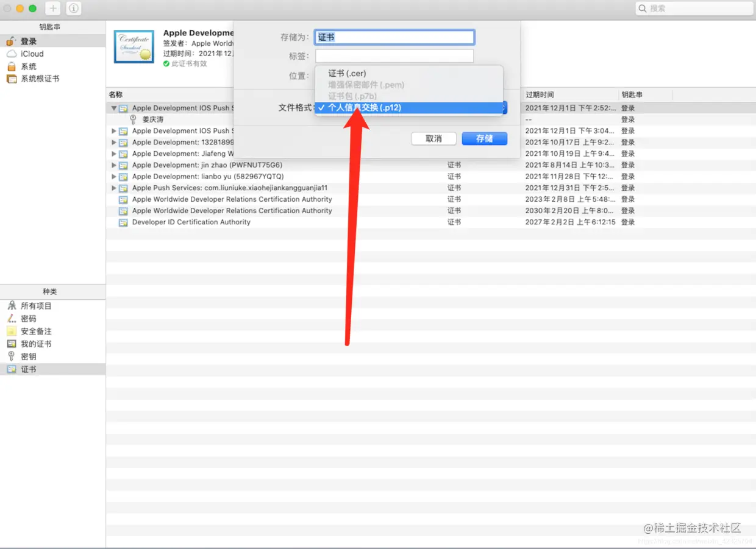Sort by the 钥匙串 column header
The height and width of the screenshot is (549, 756).
pos(632,95)
